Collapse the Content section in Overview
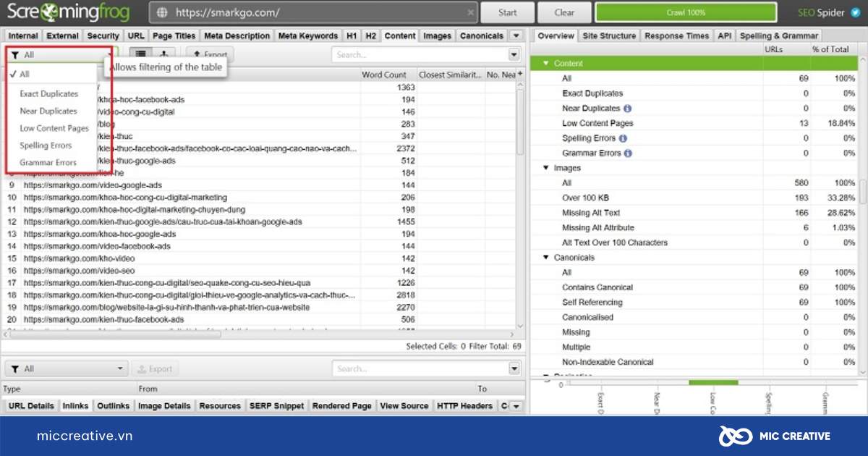868x456 pixels. [x=546, y=64]
